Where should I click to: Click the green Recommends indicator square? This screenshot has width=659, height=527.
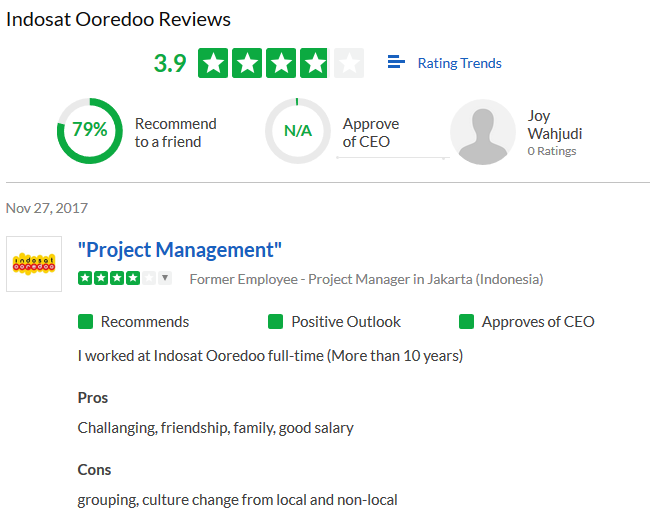click(x=85, y=321)
